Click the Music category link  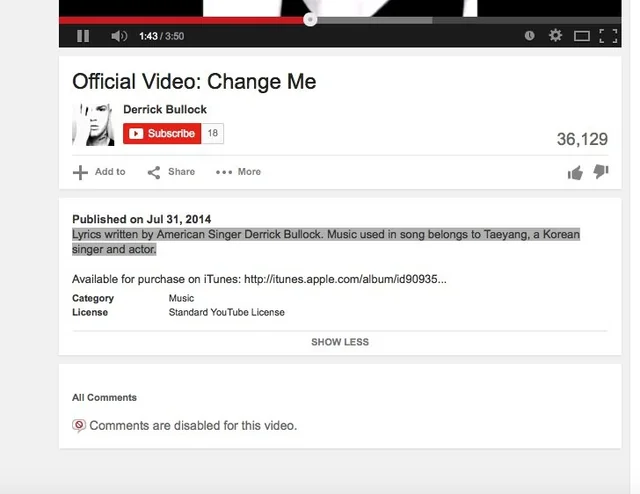point(181,298)
